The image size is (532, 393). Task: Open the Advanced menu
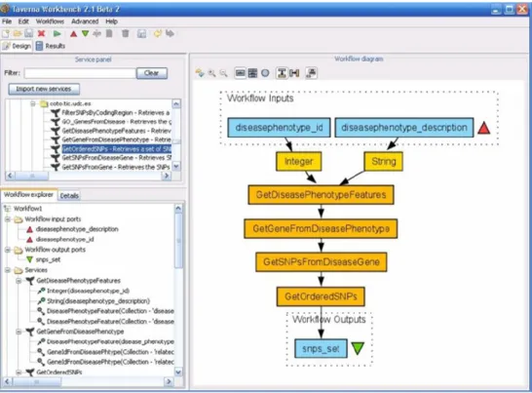[x=85, y=21]
